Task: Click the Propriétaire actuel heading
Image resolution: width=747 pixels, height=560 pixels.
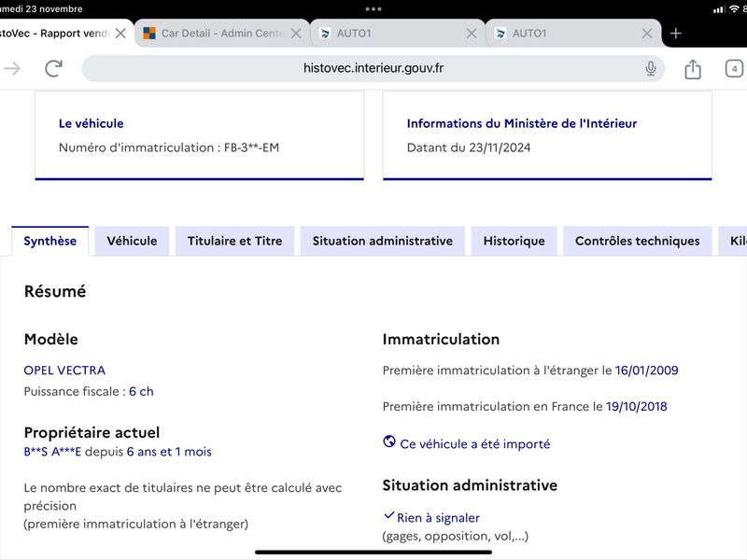Action: click(x=92, y=432)
